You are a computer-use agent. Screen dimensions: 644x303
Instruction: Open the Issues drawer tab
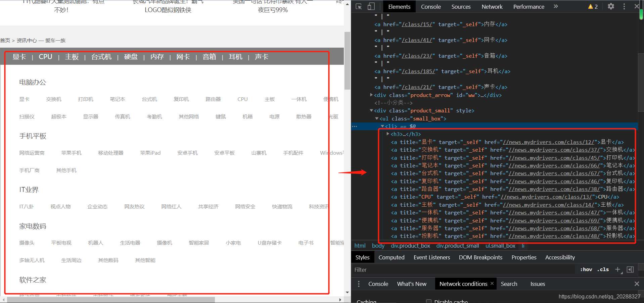click(538, 284)
